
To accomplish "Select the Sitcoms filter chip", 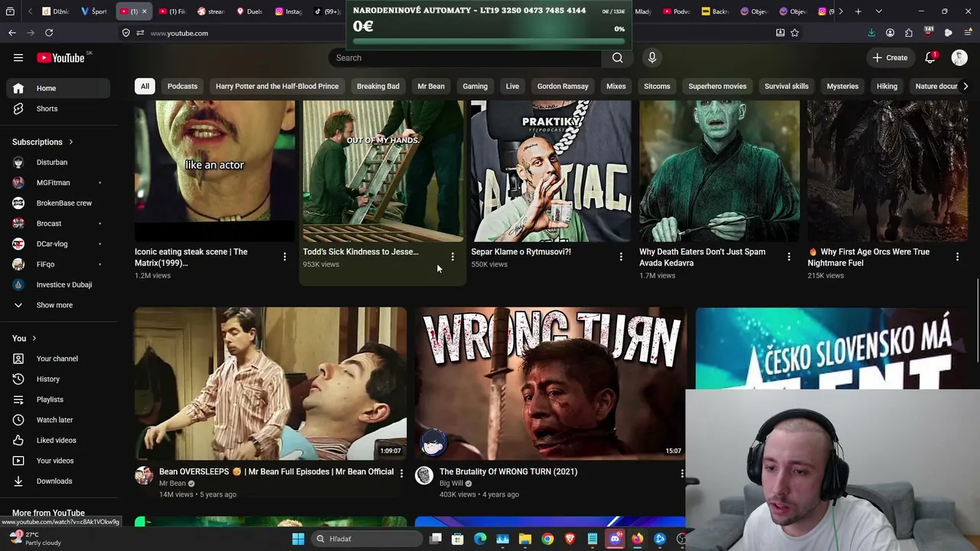I will click(x=657, y=86).
